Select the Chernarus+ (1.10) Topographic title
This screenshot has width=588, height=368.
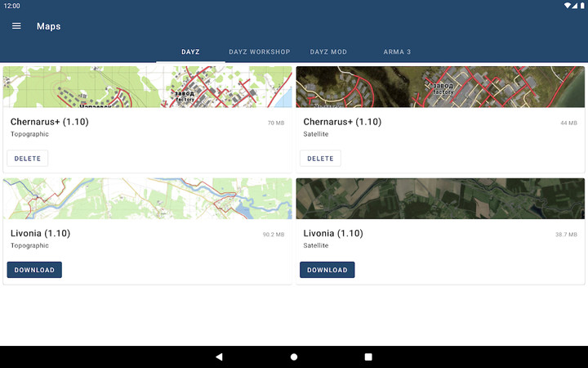point(49,122)
